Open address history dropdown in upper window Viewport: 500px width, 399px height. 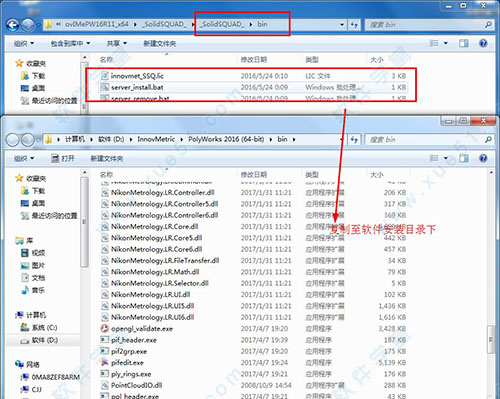pos(342,24)
